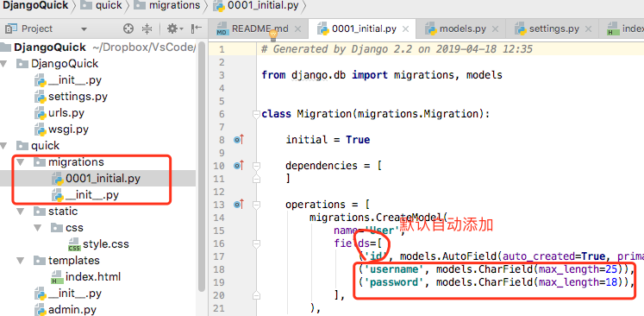This screenshot has height=316, width=644.
Task: Switch to the models.py tab
Action: click(x=456, y=28)
